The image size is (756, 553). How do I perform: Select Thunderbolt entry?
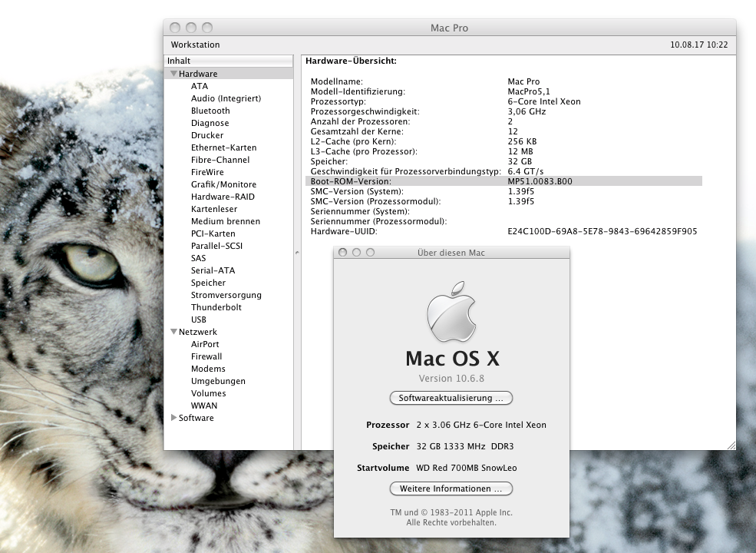click(x=216, y=307)
